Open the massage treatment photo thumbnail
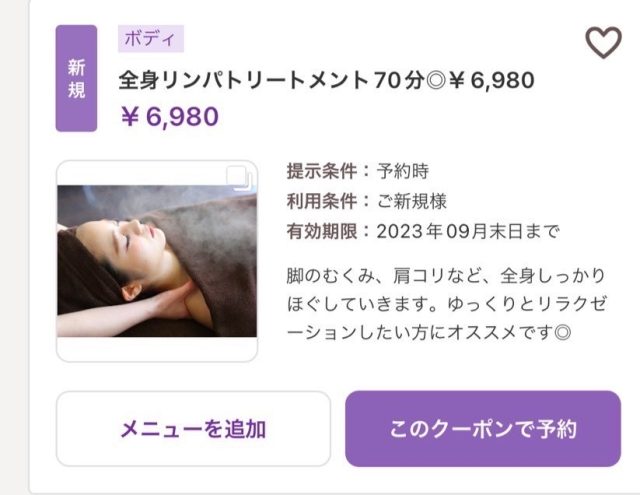 [157, 261]
